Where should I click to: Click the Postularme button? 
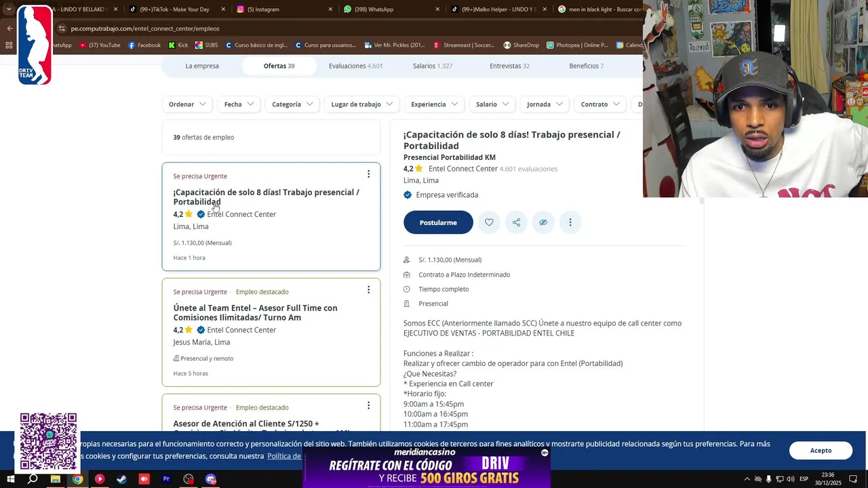coord(438,222)
